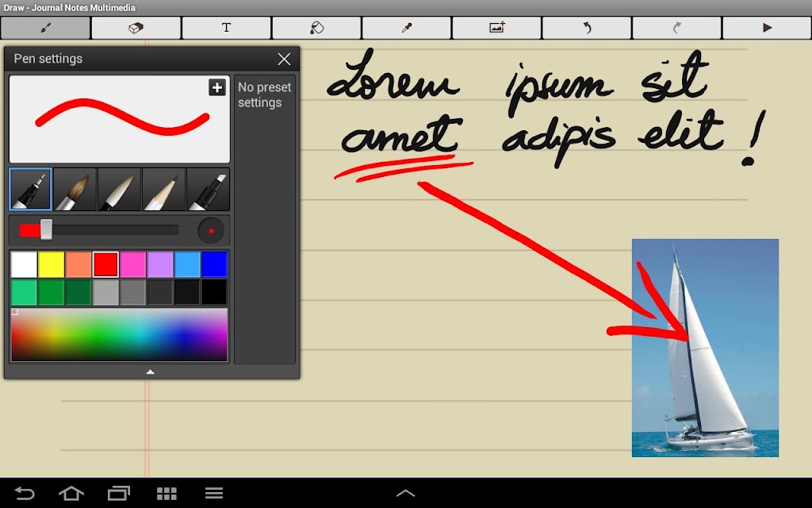The width and height of the screenshot is (812, 508).
Task: Select the text tool
Action: point(226,28)
